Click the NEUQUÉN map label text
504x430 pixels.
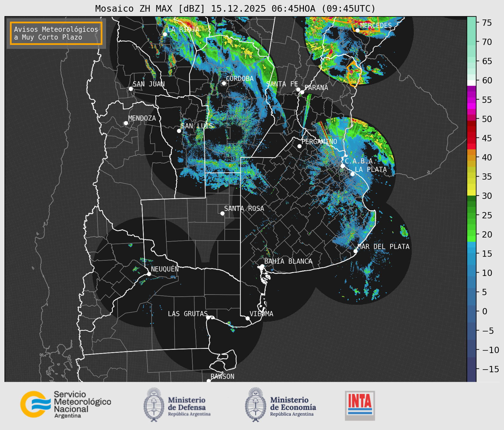(x=165, y=269)
